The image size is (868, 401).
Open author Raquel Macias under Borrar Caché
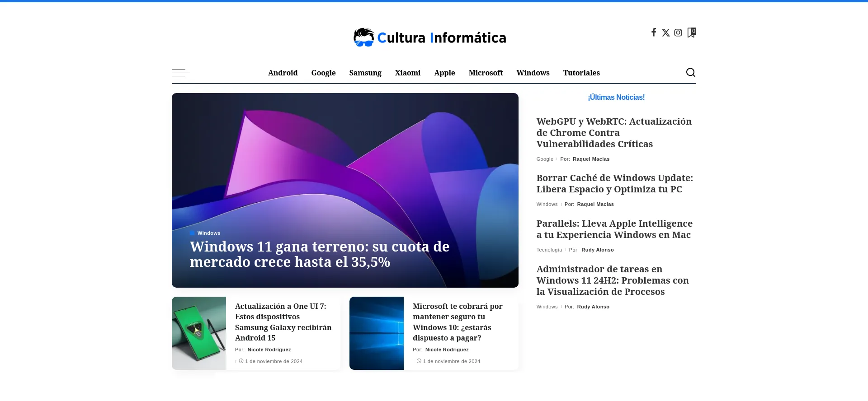[x=595, y=204]
